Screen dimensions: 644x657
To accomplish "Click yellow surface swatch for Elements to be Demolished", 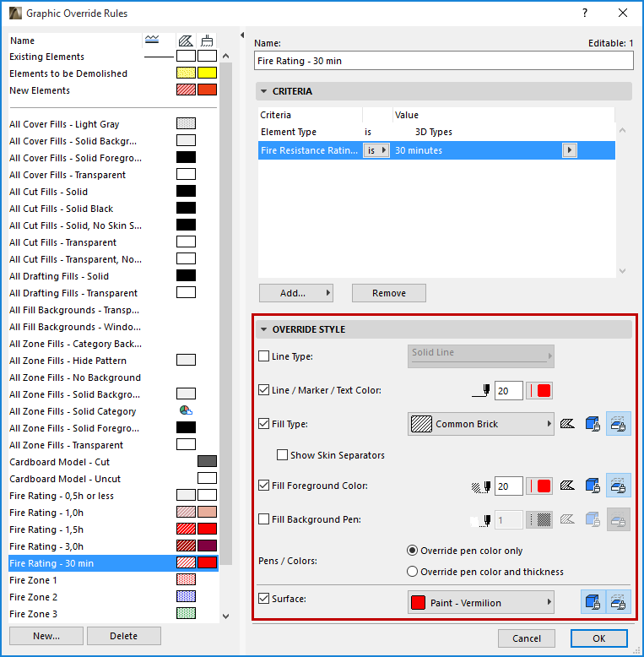I will 207,73.
